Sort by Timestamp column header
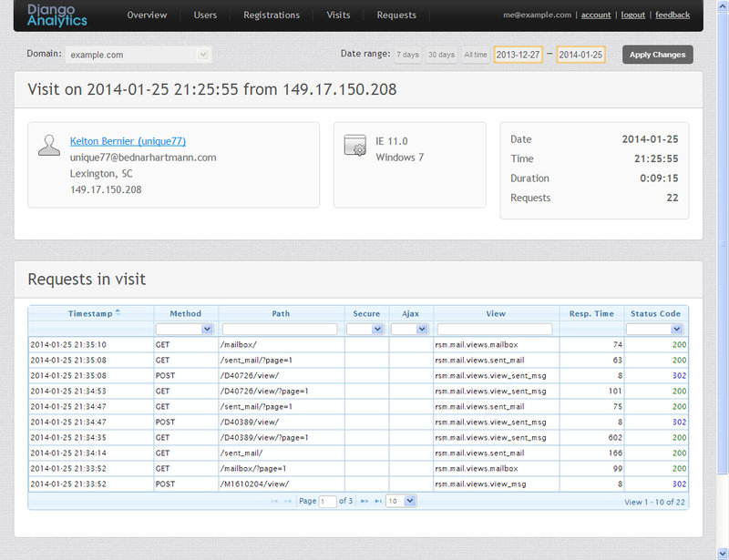The image size is (729, 560). click(90, 314)
